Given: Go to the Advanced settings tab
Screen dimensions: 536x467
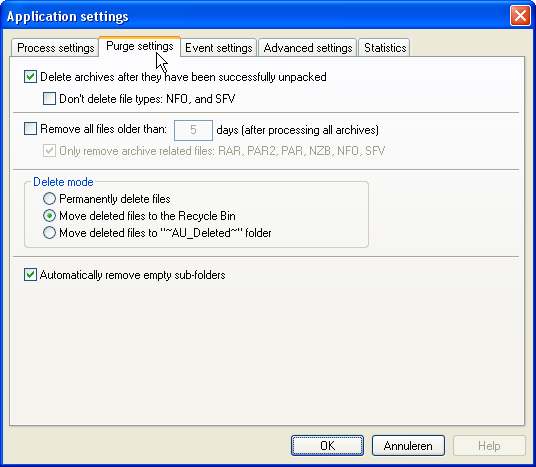Looking at the screenshot, I should click(308, 48).
